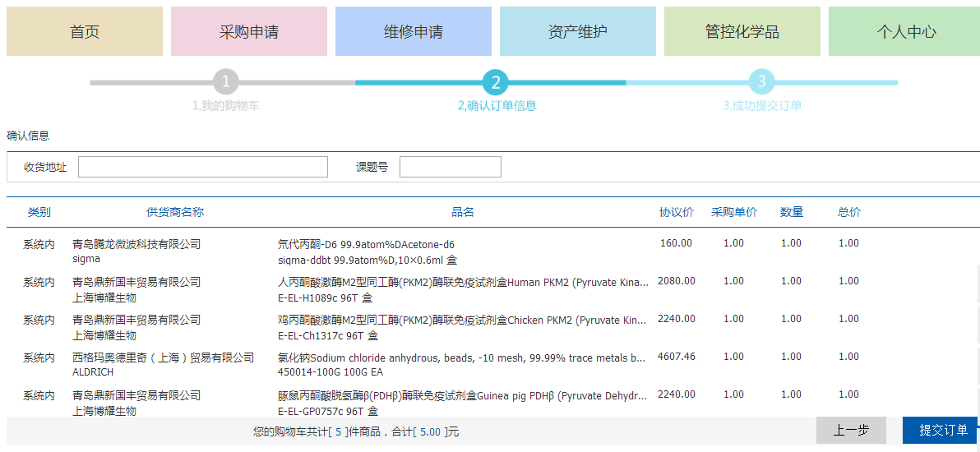Open 资产维护 section

click(x=577, y=31)
